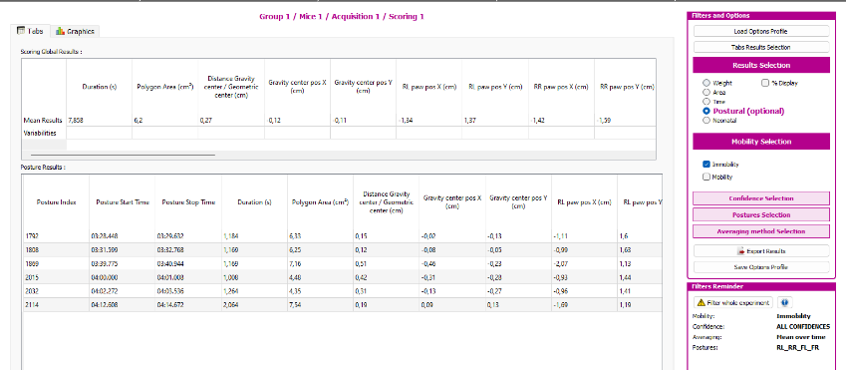The width and height of the screenshot is (847, 370).
Task: Open the Averaging method Selection section
Action: tap(761, 231)
